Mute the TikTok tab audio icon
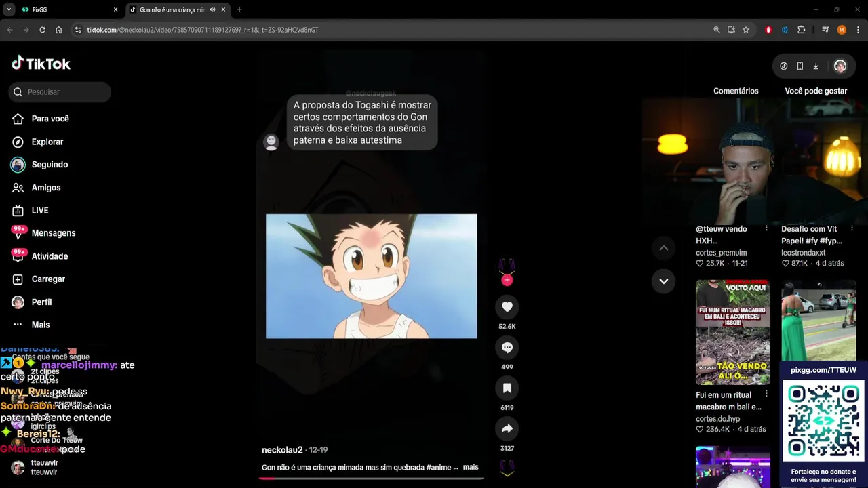This screenshot has height=488, width=868. pyautogui.click(x=212, y=10)
